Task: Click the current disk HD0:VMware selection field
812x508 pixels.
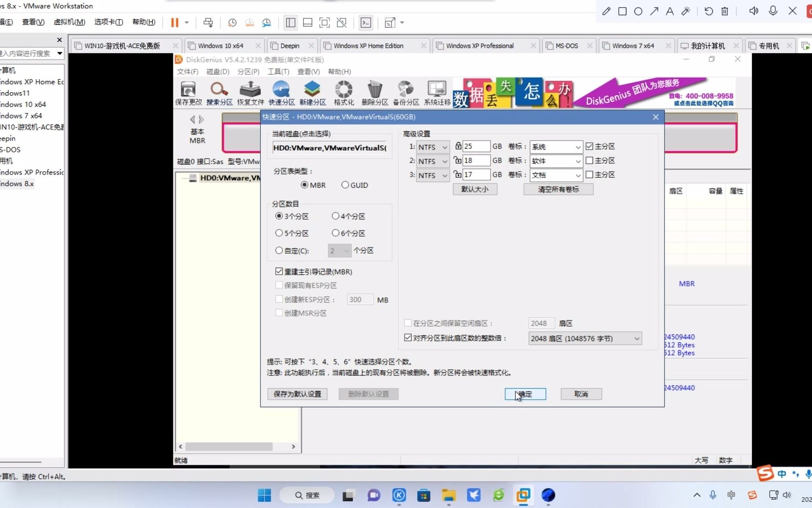Action: [x=329, y=148]
